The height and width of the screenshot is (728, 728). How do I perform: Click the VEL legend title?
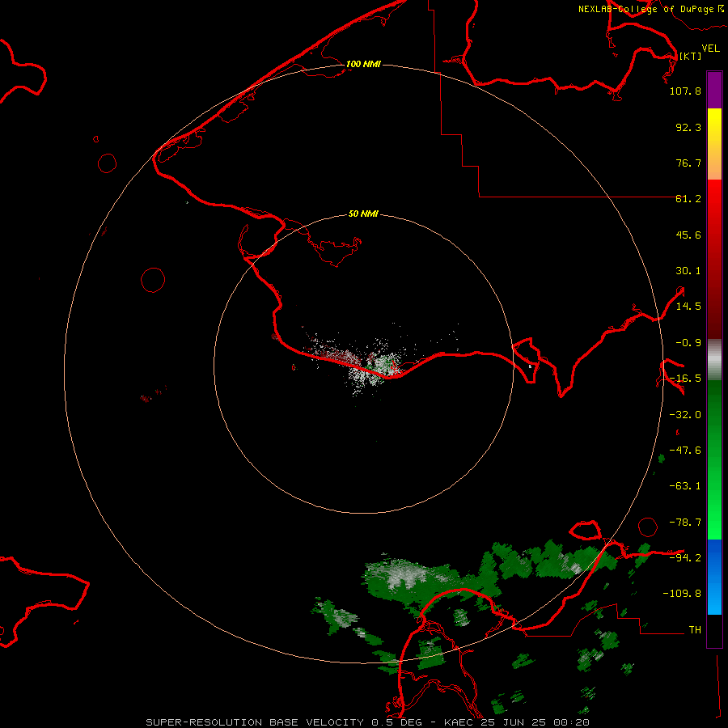point(710,49)
